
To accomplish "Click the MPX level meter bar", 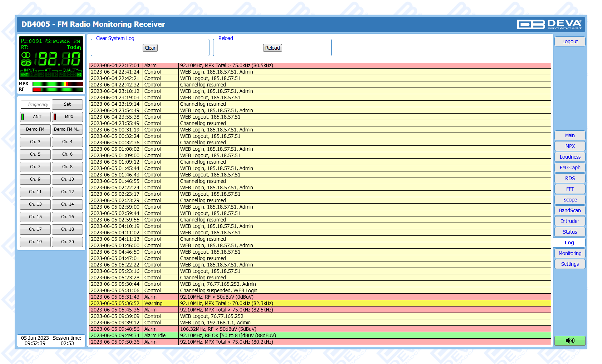I will click(58, 84).
